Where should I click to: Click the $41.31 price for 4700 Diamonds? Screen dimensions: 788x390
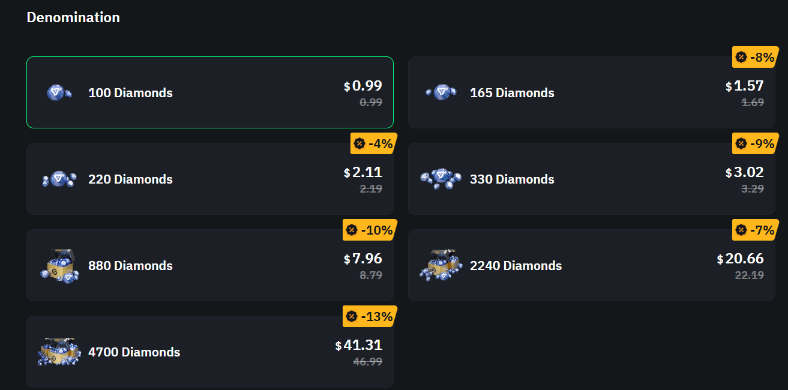tap(359, 345)
